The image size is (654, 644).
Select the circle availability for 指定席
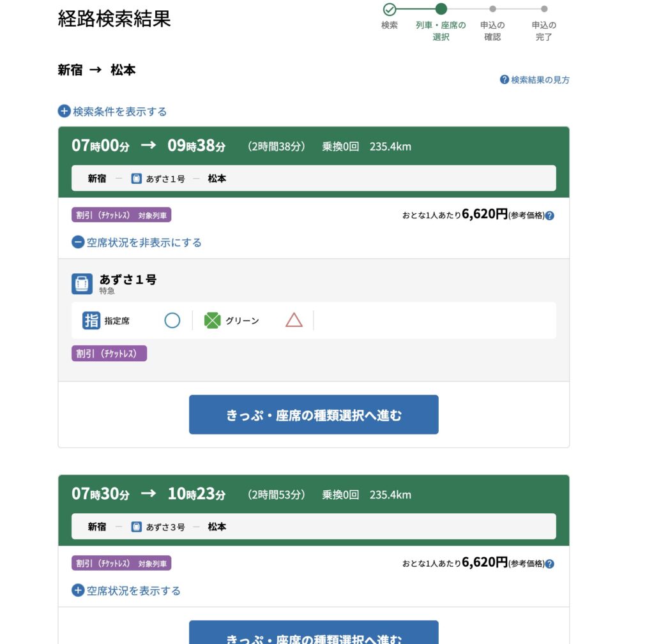click(172, 320)
